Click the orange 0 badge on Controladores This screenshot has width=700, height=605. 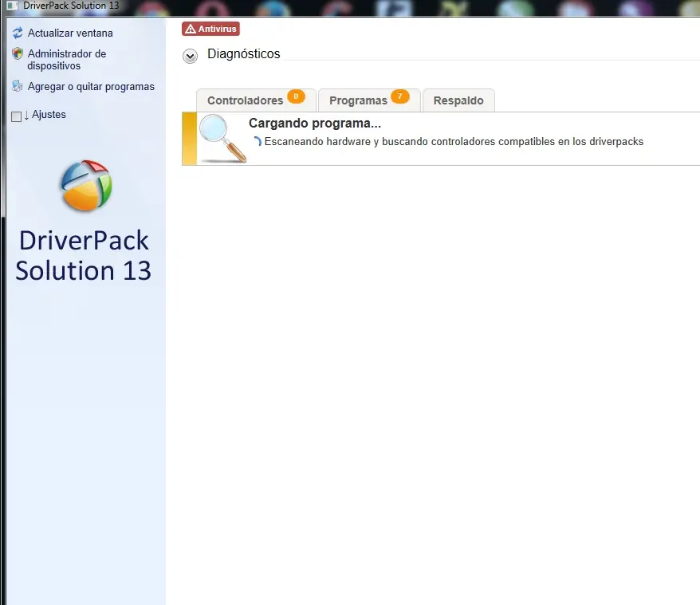tap(296, 96)
